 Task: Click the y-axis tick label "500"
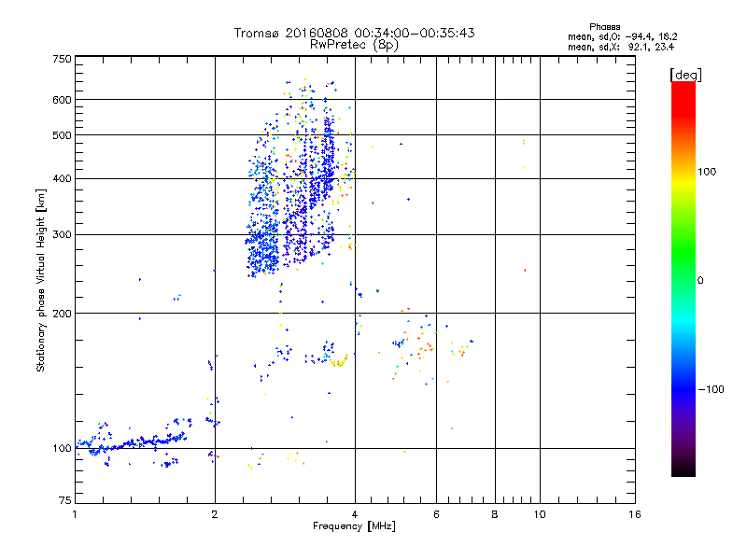coord(63,135)
